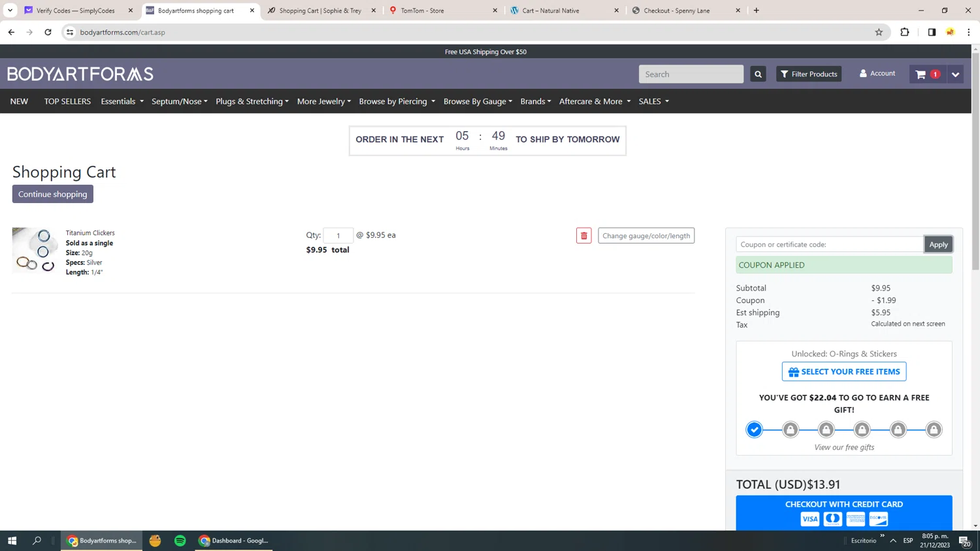The height and width of the screenshot is (551, 980).
Task: Switch to Sophie & Trey cart tab
Action: point(320,10)
